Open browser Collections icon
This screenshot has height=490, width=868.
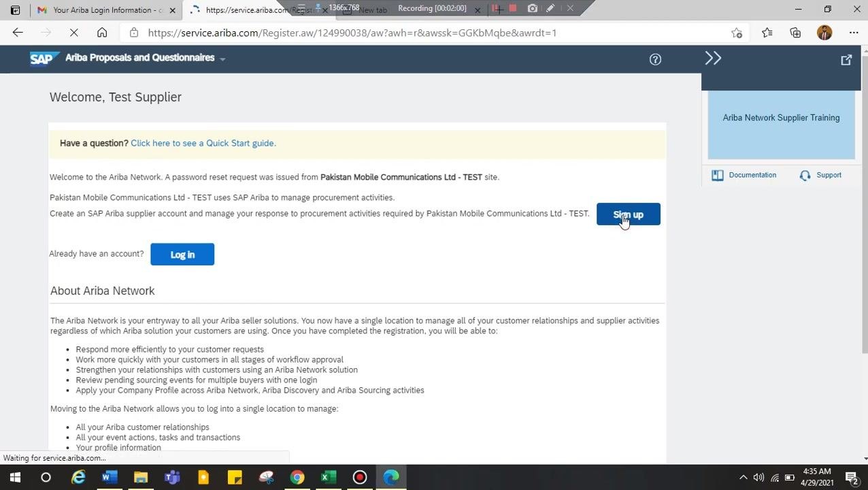pyautogui.click(x=795, y=33)
